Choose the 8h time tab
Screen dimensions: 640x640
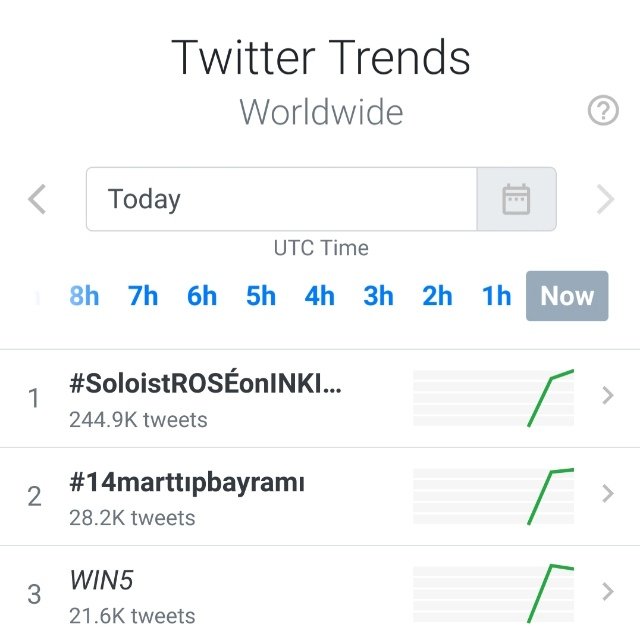(84, 296)
